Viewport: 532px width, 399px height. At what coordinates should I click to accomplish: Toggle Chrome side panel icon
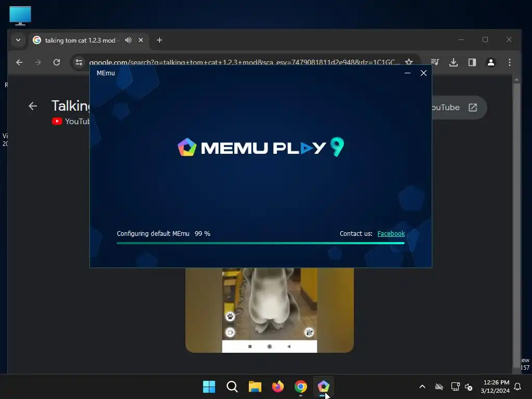[x=472, y=62]
